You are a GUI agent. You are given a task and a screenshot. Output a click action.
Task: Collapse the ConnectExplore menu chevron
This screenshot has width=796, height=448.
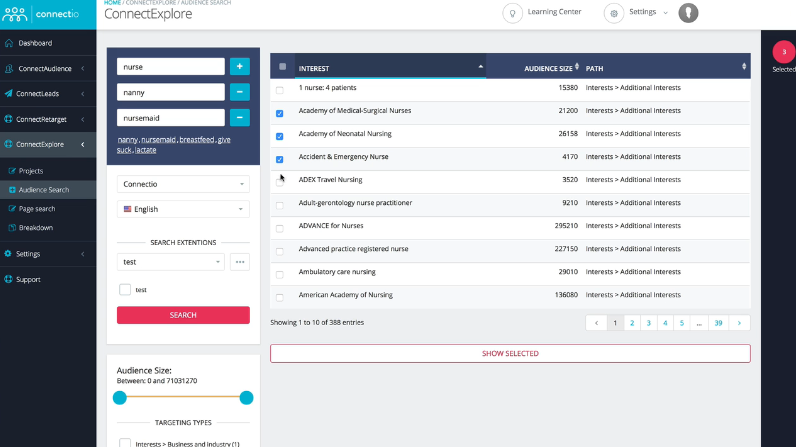click(x=83, y=145)
